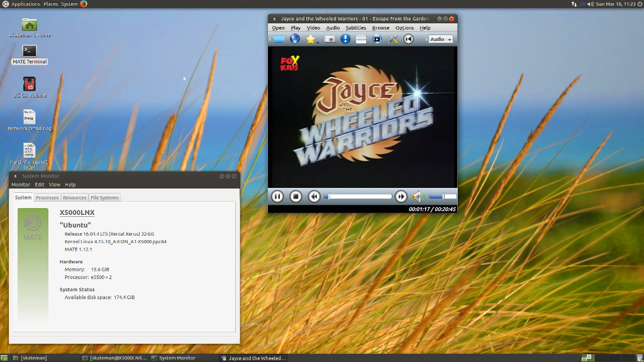
Task: Click the video seek bar
Action: point(358,197)
